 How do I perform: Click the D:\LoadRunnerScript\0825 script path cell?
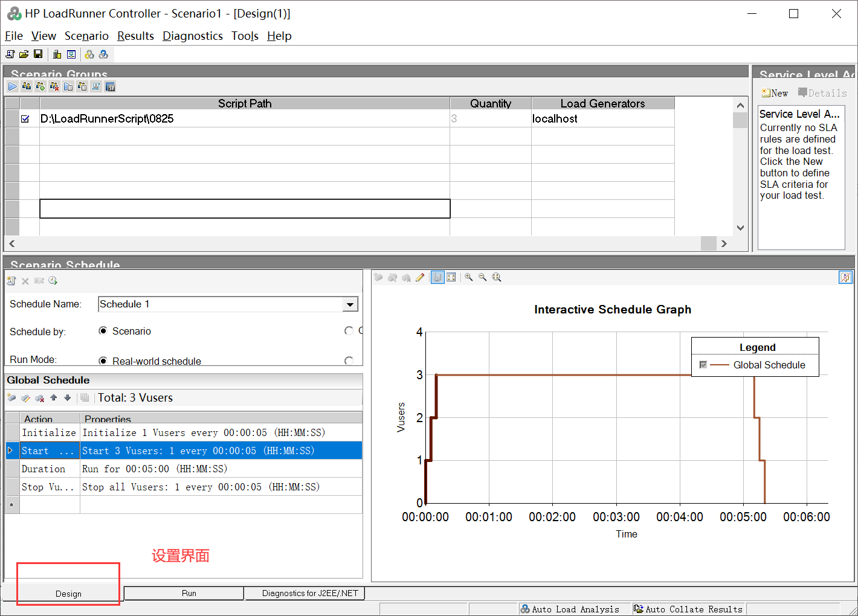coord(245,118)
